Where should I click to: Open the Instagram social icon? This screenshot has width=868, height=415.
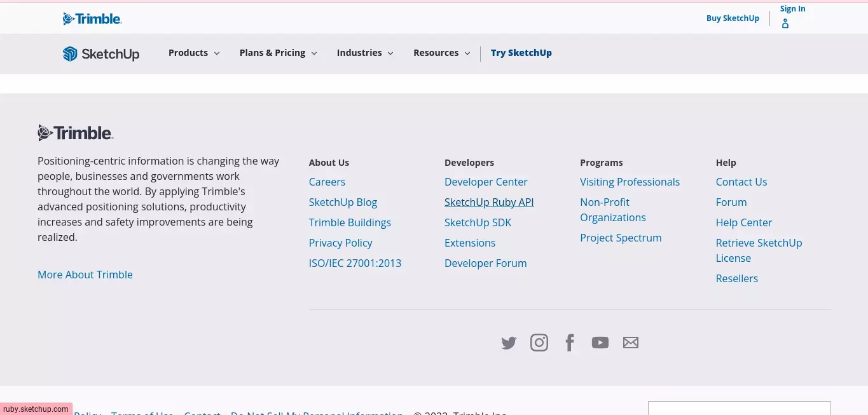coord(539,343)
